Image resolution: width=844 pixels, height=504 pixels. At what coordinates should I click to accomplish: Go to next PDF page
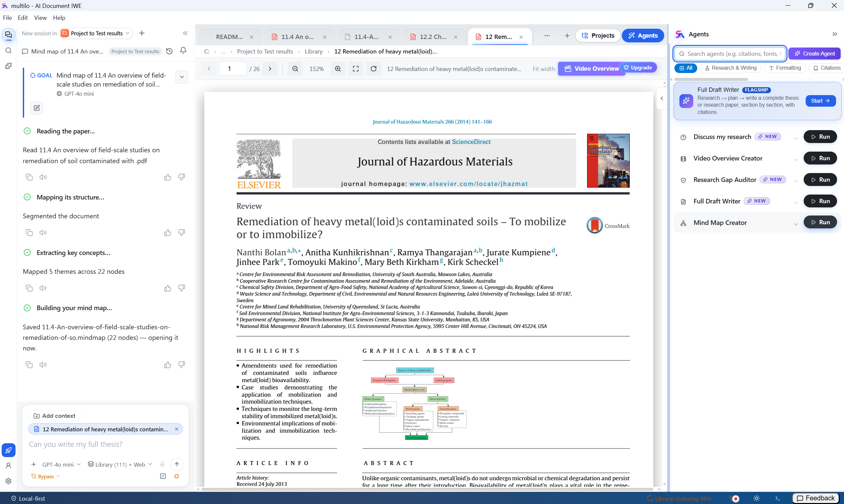pos(270,69)
